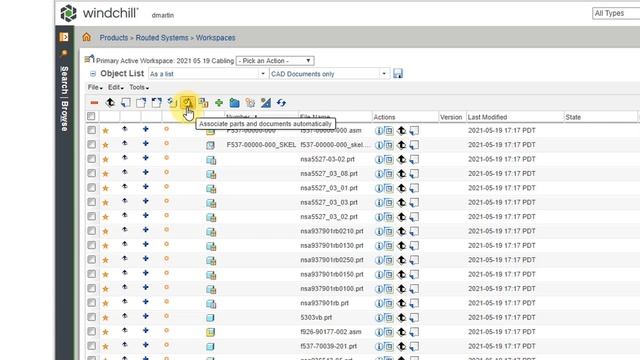This screenshot has height=360, width=640.
Task: Select checkbox for nsa5527_03_01.prt
Action: pos(91,188)
